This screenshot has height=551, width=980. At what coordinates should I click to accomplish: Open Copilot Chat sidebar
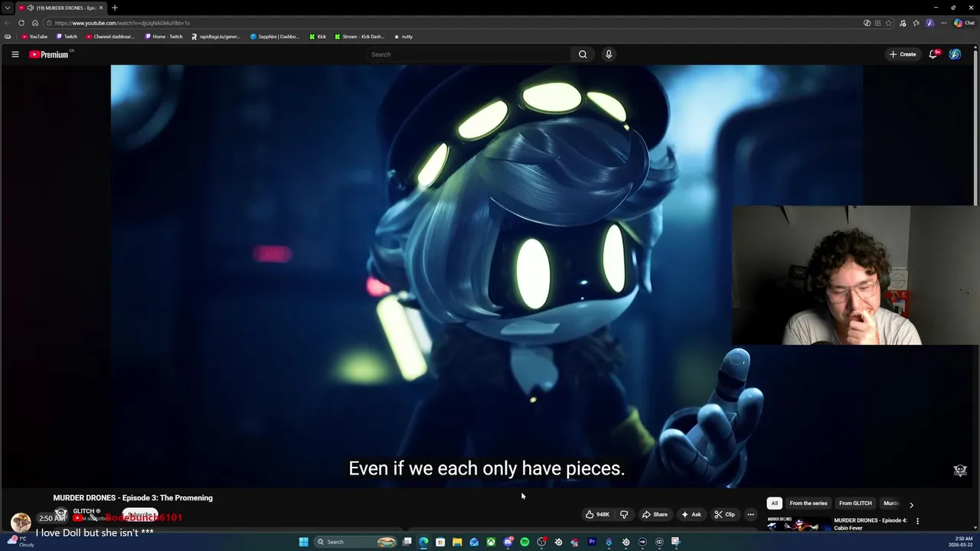[x=963, y=23]
